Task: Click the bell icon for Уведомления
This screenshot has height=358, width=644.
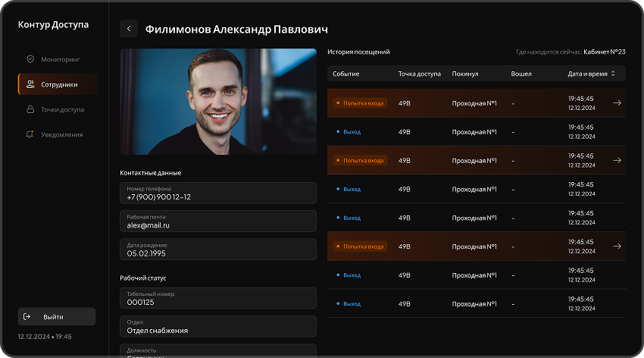Action: coord(30,134)
